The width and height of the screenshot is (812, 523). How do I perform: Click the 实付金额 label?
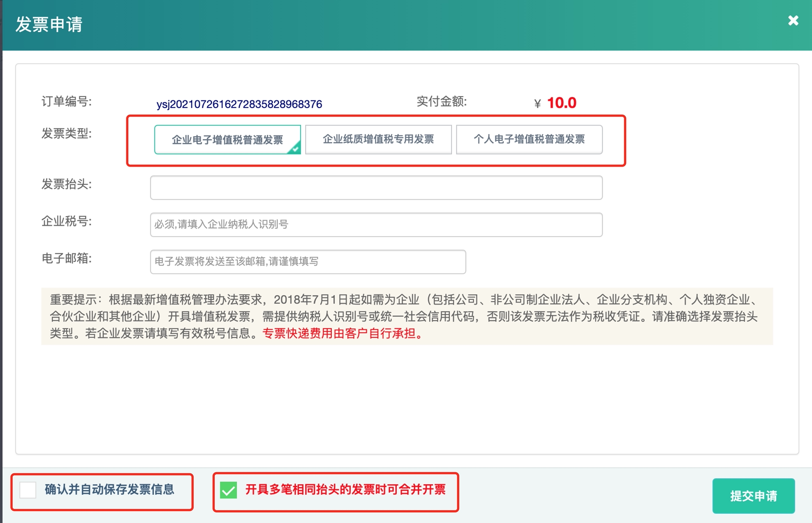tap(441, 102)
